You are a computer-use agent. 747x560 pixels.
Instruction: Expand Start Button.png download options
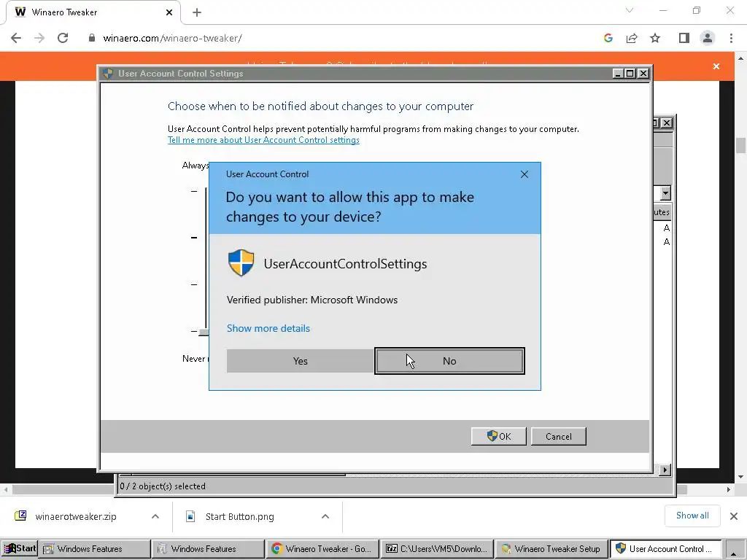click(x=325, y=516)
